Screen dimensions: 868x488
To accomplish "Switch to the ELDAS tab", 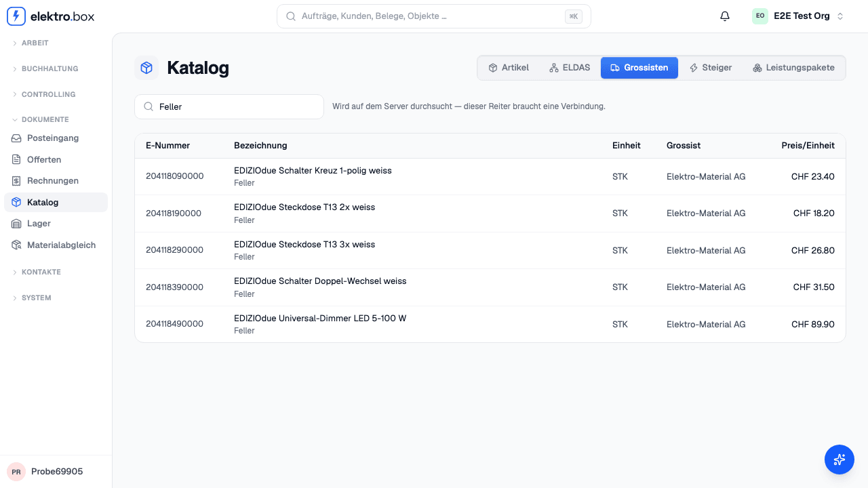I will [x=570, y=68].
